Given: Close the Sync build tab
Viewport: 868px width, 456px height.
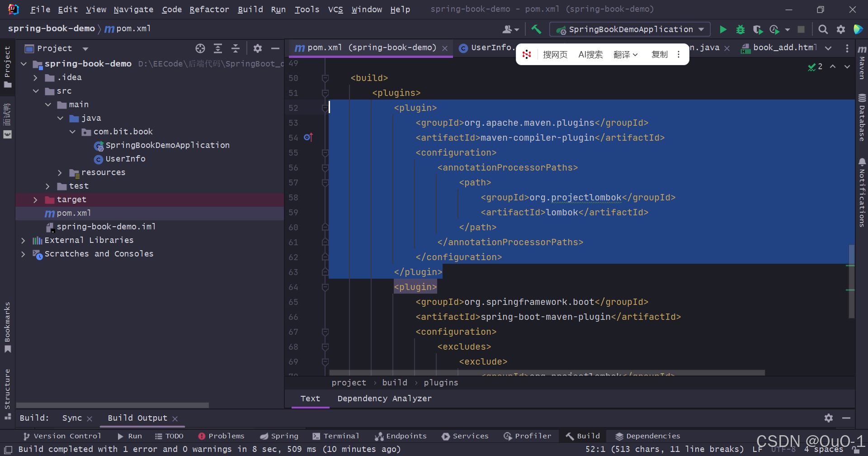Looking at the screenshot, I should [x=90, y=419].
